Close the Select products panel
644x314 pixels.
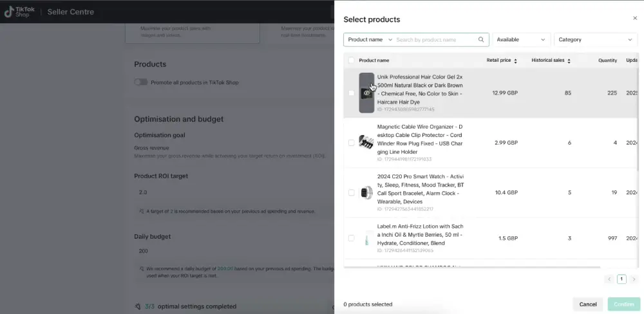[634, 18]
